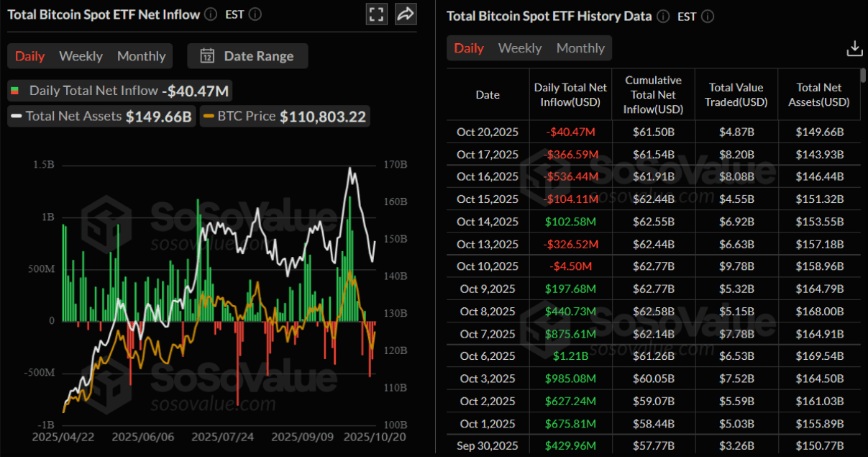Toggle BTC Price legend line
This screenshot has width=868, height=457.
(238, 116)
